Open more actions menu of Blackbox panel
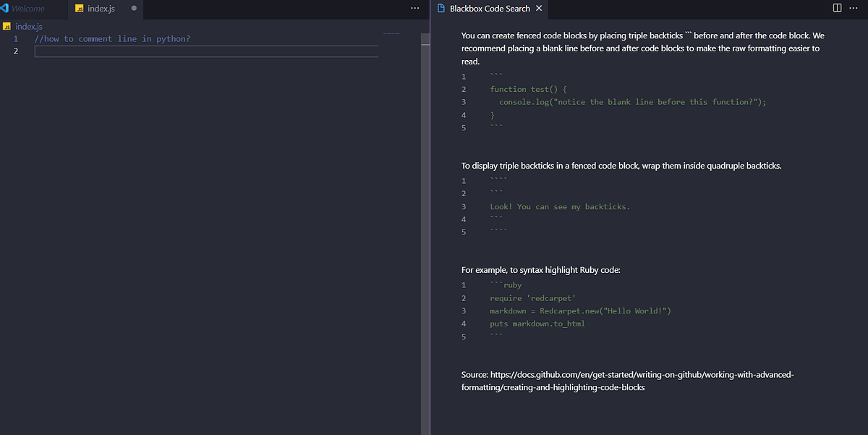 pos(854,7)
